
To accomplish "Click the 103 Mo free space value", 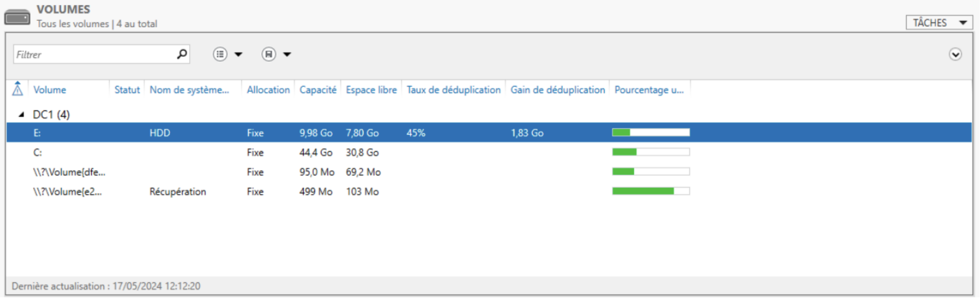I will pyautogui.click(x=362, y=192).
